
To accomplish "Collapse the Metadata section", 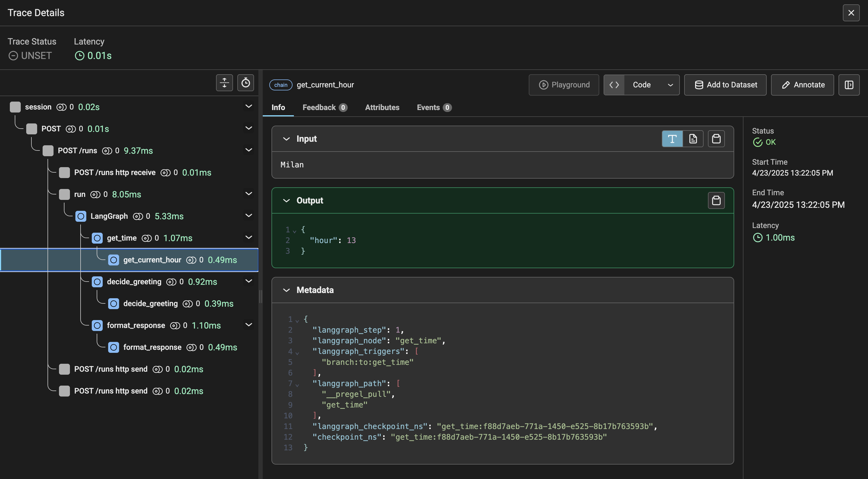I will pos(287,290).
